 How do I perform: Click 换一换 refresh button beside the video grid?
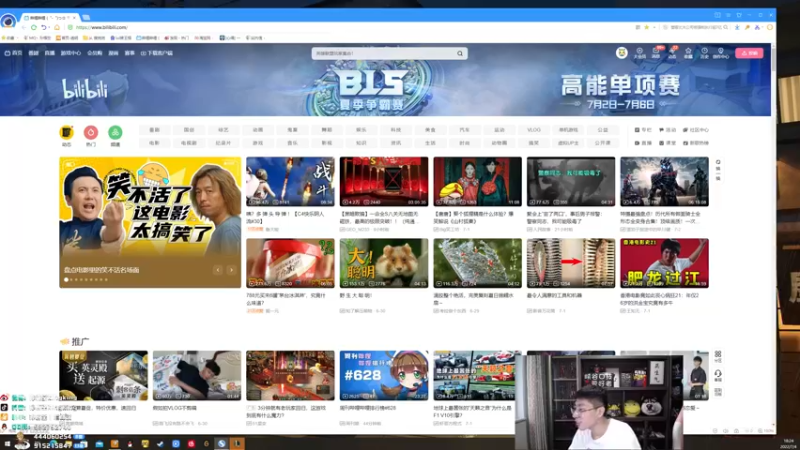pos(718,170)
